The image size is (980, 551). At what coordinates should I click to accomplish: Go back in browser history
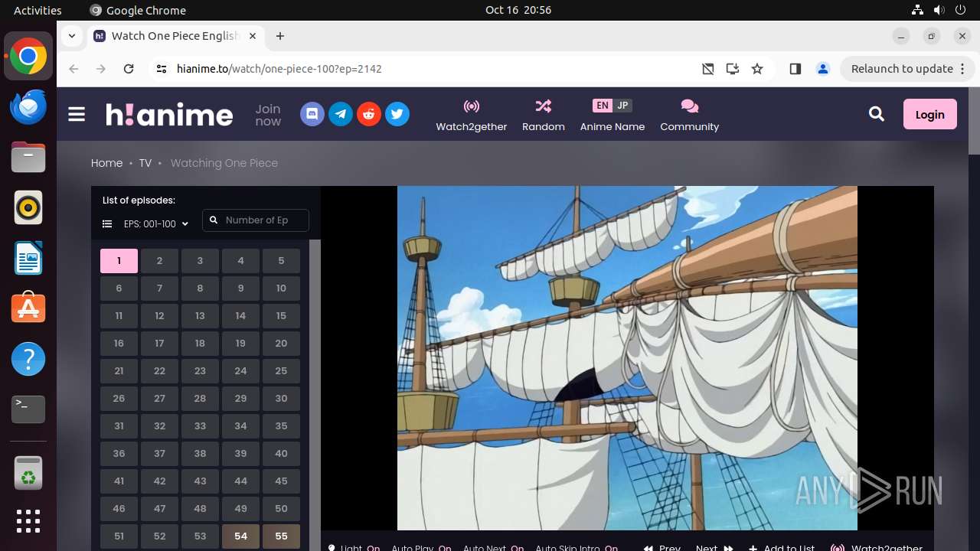(73, 69)
